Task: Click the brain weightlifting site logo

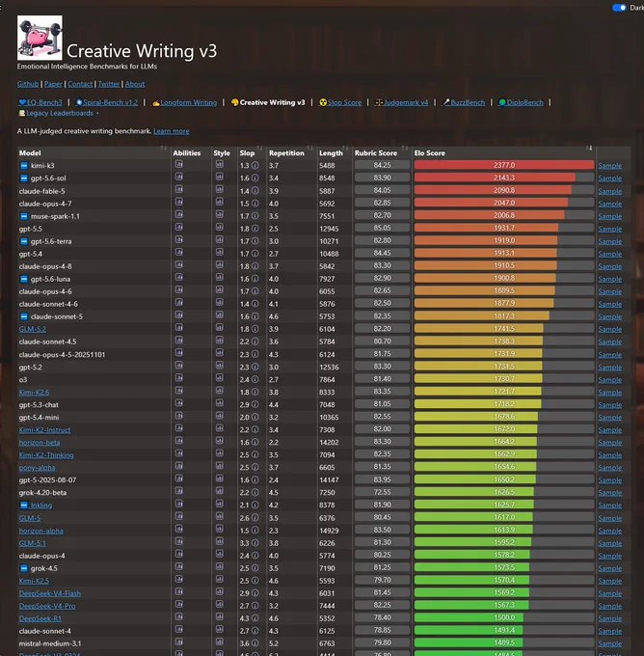Action: point(40,38)
